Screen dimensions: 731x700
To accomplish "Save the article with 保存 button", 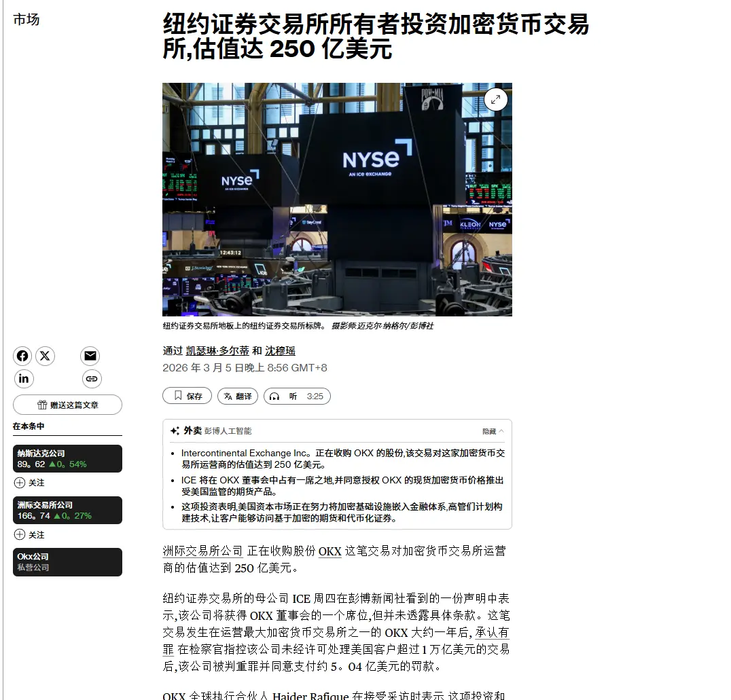I will pyautogui.click(x=187, y=396).
